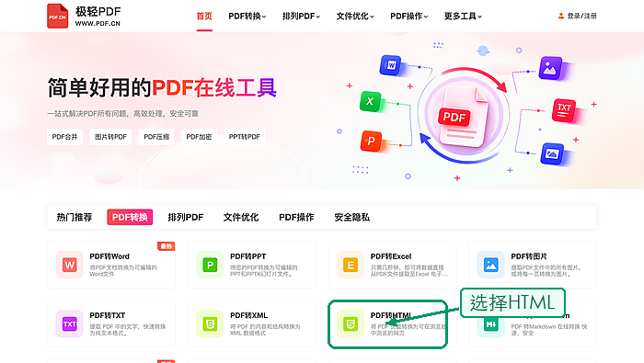Image resolution: width=644 pixels, height=363 pixels.
Task: Click the PDF 转Markdown description text
Action: click(549, 330)
